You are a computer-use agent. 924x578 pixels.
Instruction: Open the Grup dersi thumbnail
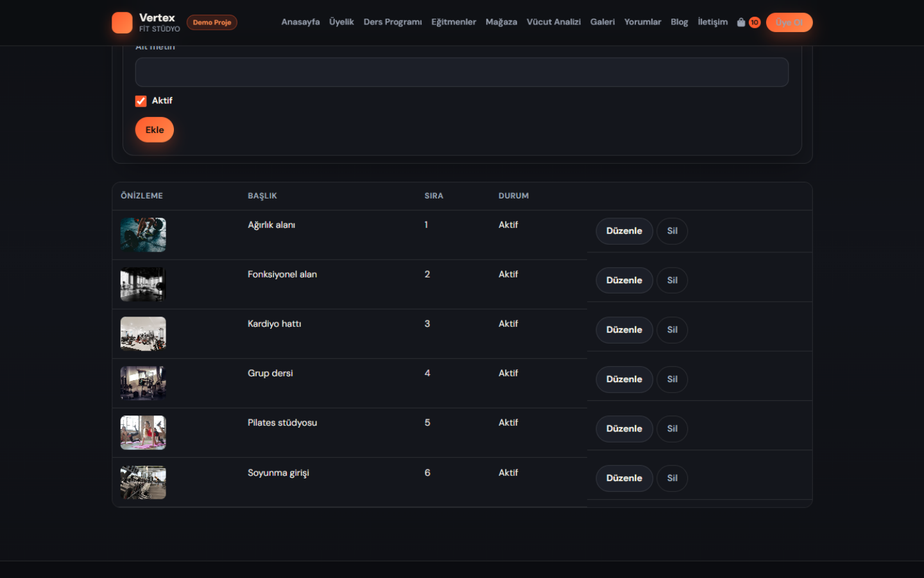(143, 383)
